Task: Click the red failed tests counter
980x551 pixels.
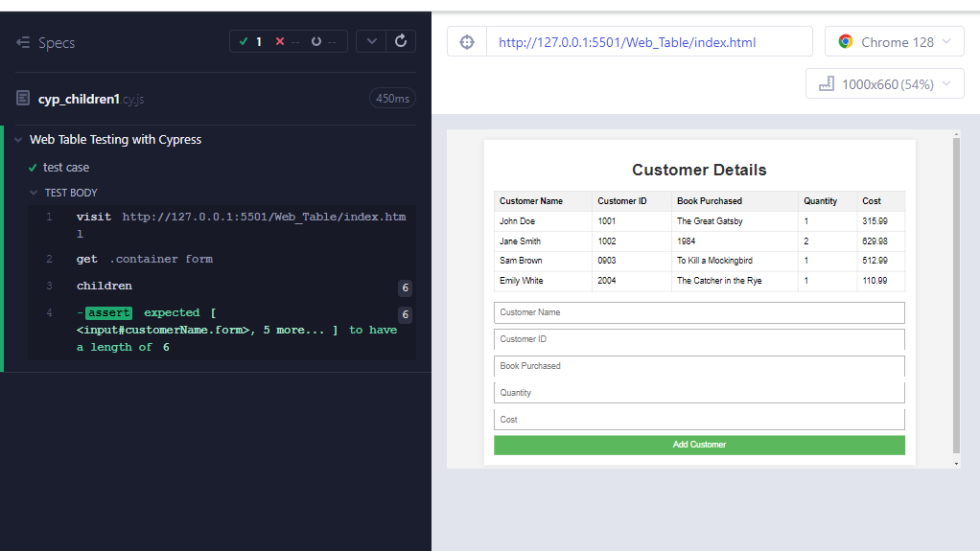Action: click(287, 41)
